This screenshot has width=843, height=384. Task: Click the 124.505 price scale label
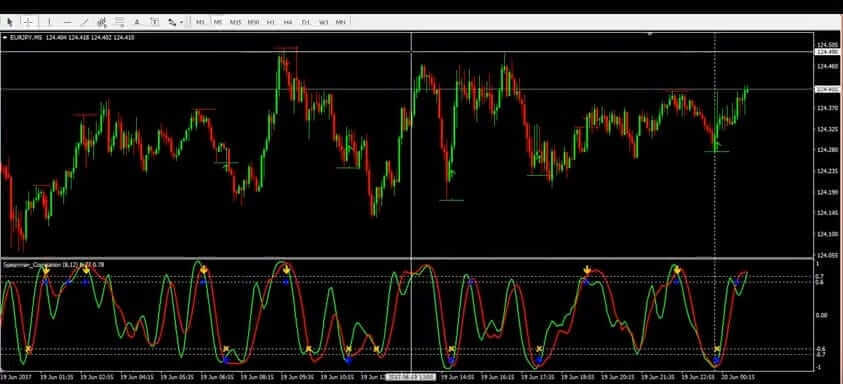click(826, 45)
